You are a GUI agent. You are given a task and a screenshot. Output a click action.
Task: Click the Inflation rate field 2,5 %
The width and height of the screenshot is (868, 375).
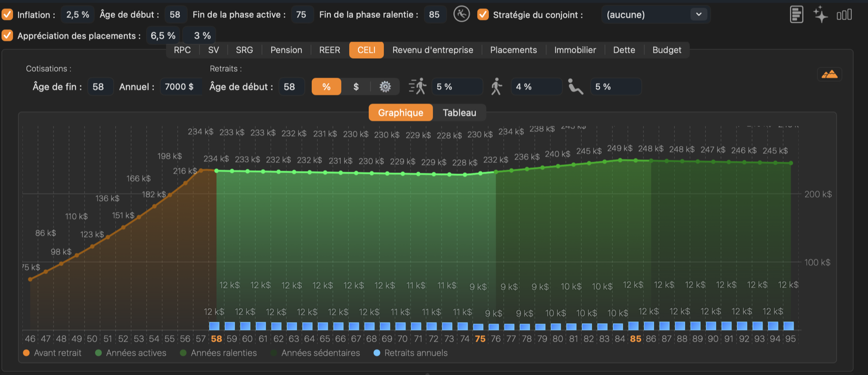[x=78, y=15]
